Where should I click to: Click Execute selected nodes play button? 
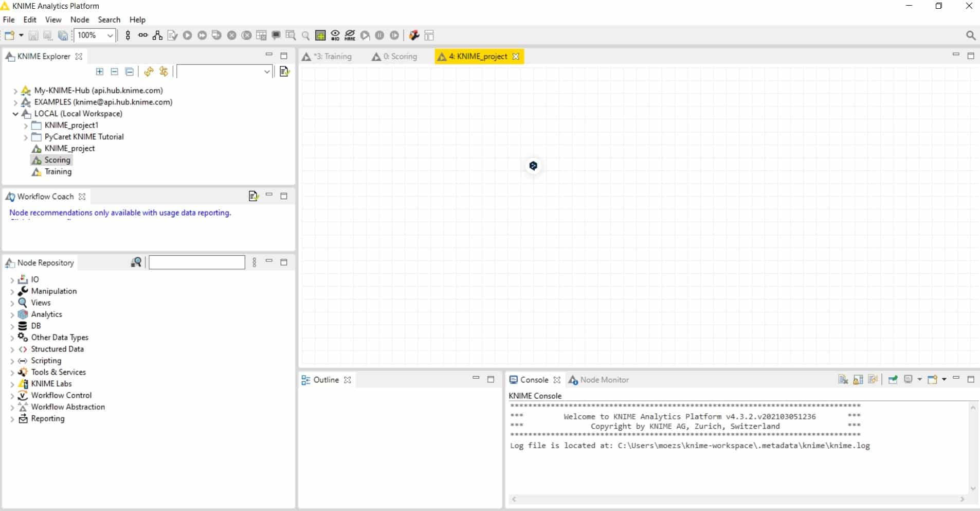tap(187, 36)
